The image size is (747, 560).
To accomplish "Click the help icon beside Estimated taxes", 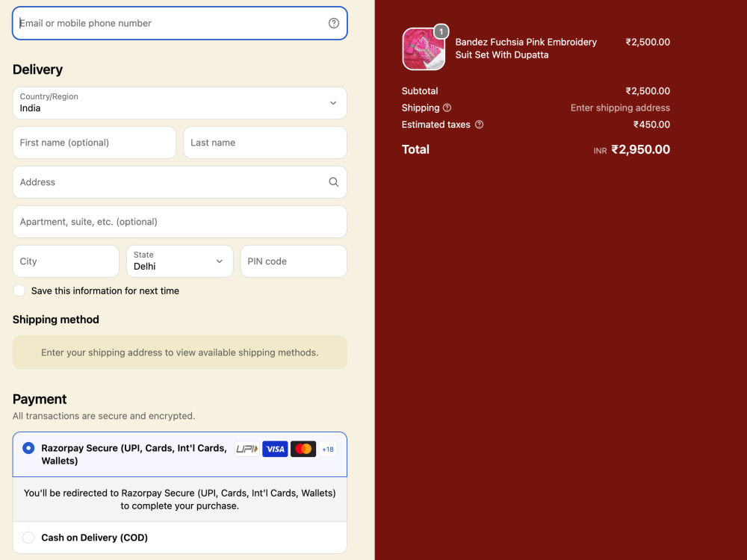I will (480, 124).
